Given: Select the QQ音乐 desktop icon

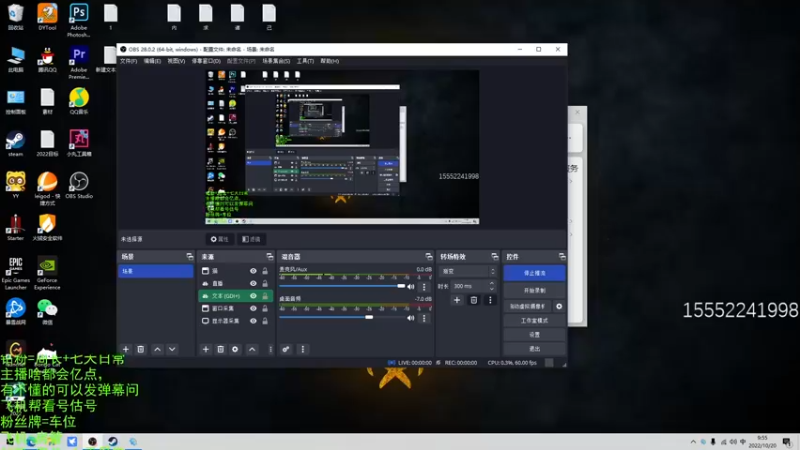Looking at the screenshot, I should click(x=79, y=101).
